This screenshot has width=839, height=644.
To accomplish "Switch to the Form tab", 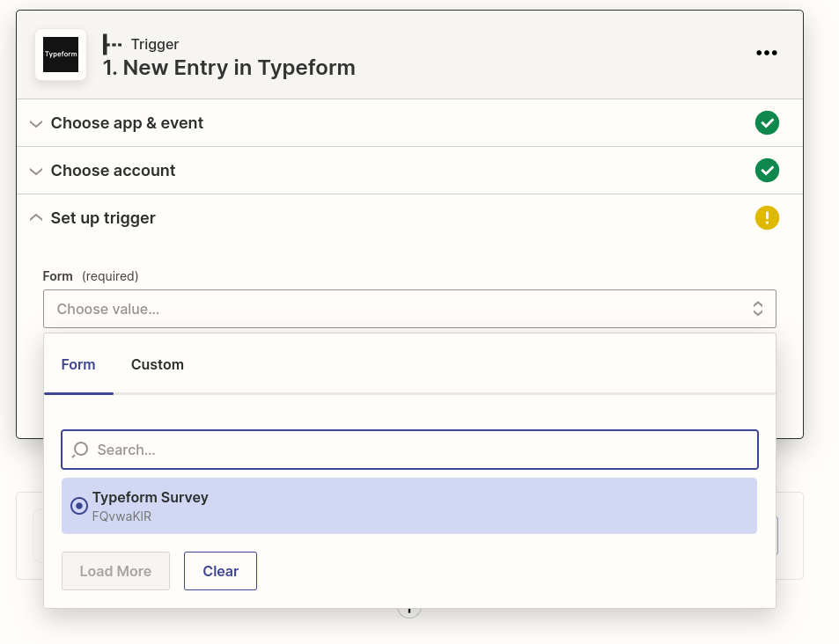I will pos(78,364).
